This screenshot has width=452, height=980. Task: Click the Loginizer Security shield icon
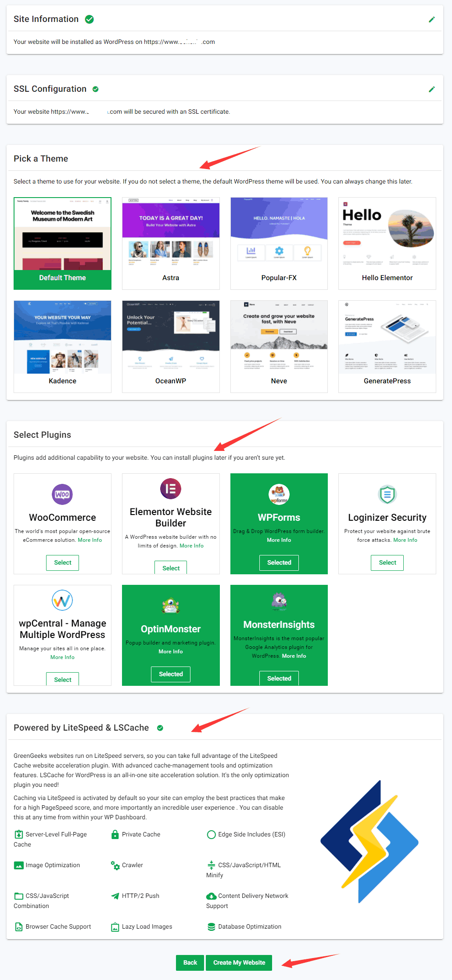387,494
